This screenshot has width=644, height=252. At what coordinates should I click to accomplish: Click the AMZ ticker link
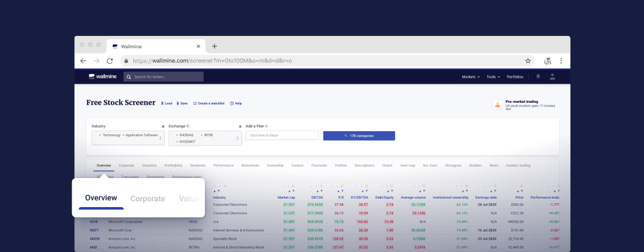(x=93, y=248)
